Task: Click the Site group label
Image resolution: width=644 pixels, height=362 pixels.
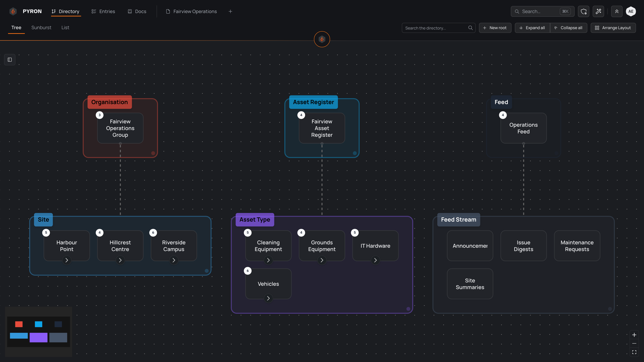Action: point(43,220)
